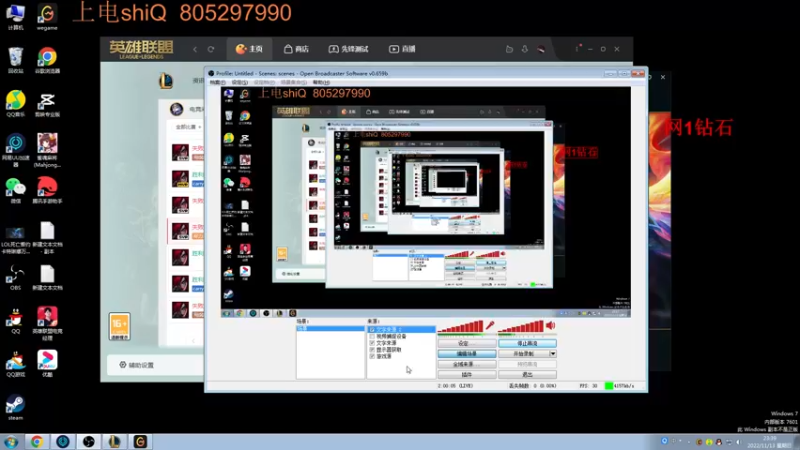Open the wegame desktop shortcut
Image resolution: width=800 pixels, height=450 pixels.
click(x=47, y=17)
